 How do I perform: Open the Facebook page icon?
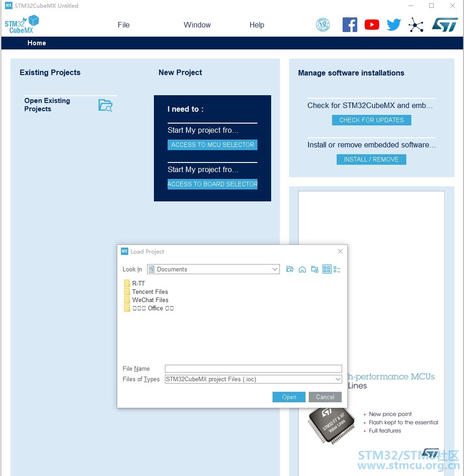(x=350, y=25)
